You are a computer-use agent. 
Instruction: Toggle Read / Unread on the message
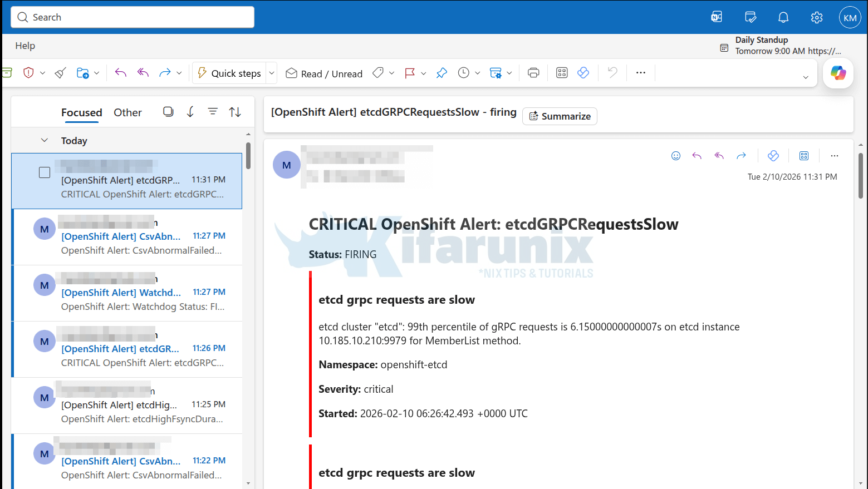click(323, 73)
